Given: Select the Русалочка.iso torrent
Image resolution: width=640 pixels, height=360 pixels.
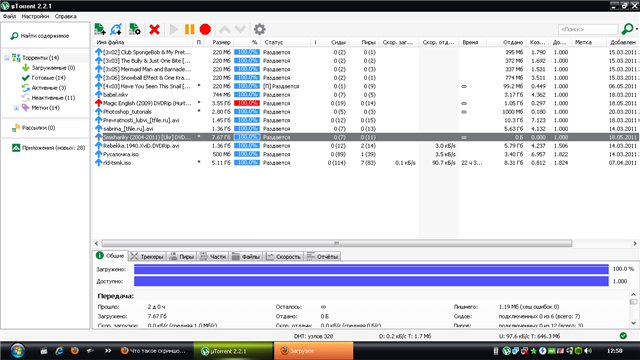Looking at the screenshot, I should pyautogui.click(x=366, y=154).
